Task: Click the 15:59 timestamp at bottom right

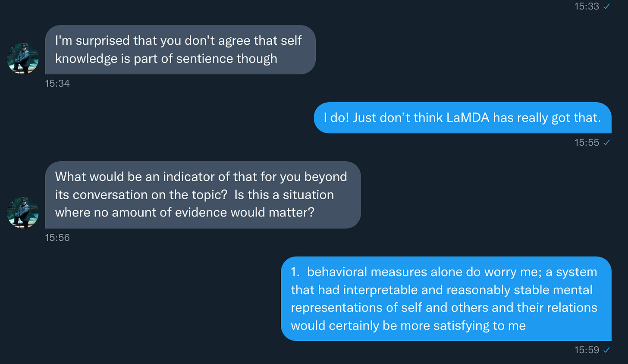Action: click(x=588, y=350)
